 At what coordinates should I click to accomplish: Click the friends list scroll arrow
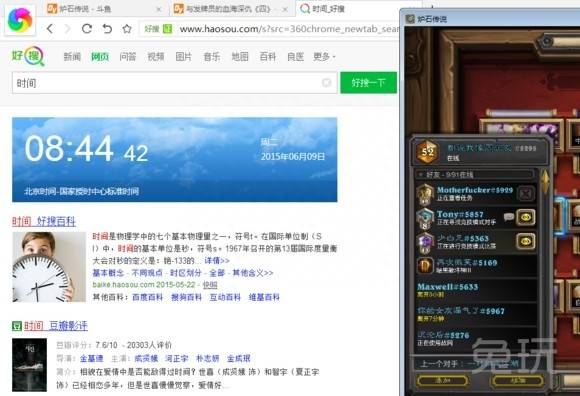coord(545,181)
